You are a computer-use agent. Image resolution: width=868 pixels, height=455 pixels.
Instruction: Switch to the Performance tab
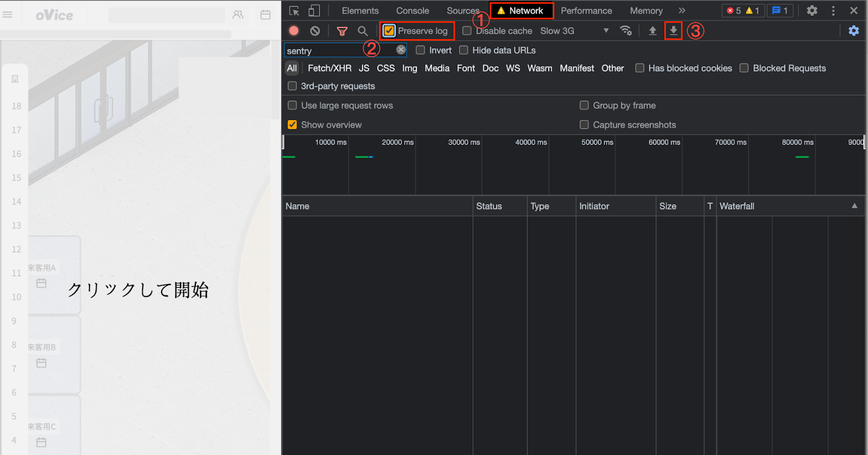pyautogui.click(x=586, y=11)
